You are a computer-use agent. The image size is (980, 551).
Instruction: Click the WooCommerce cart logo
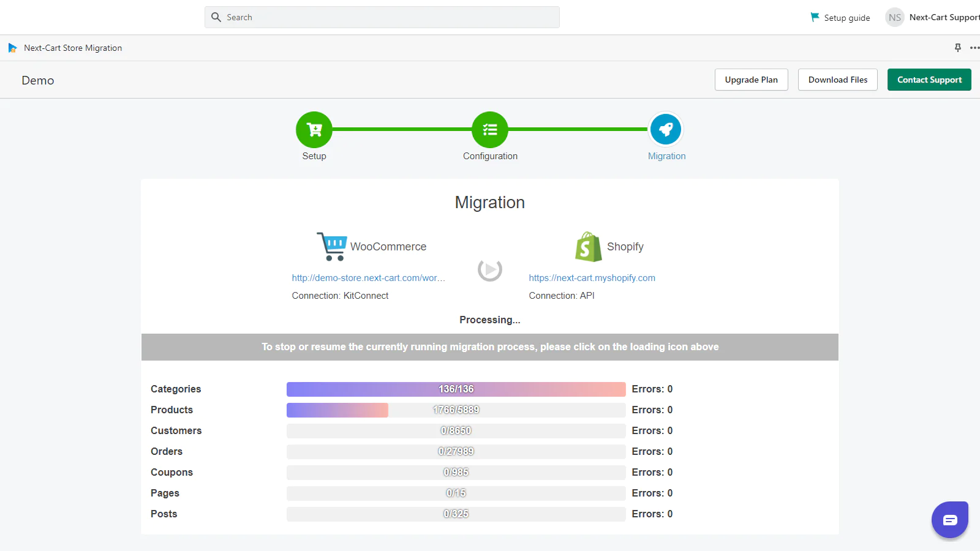tap(332, 246)
